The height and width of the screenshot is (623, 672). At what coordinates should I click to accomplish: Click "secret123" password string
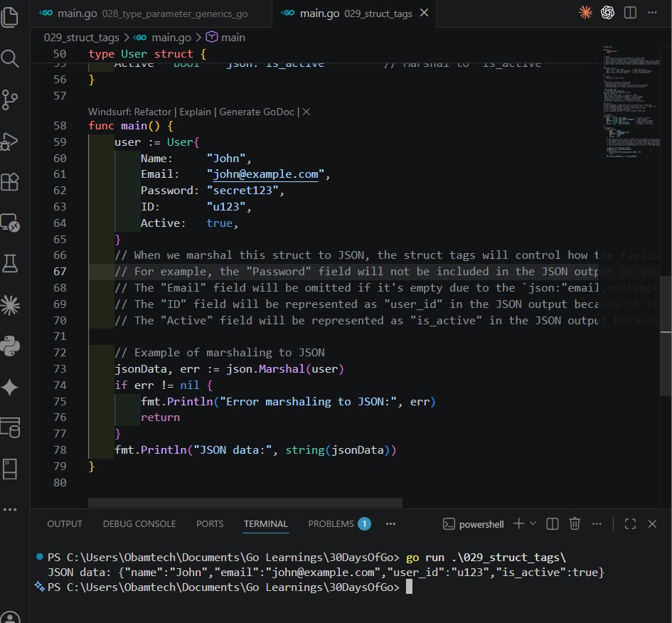coord(242,191)
